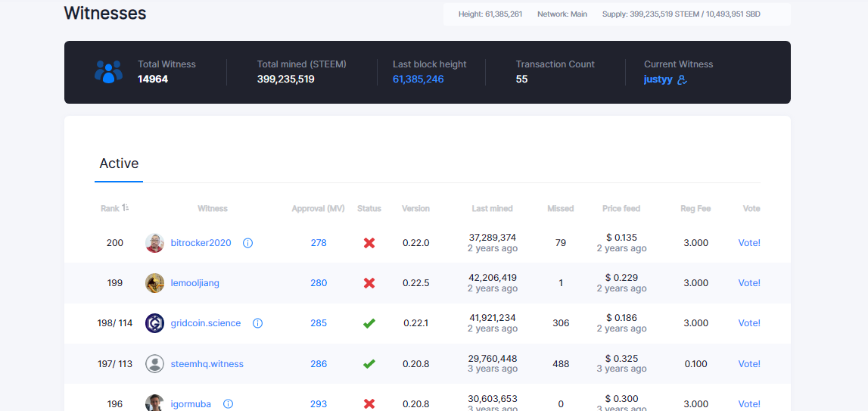
Task: Open igormuba witness profile
Action: [x=191, y=403]
